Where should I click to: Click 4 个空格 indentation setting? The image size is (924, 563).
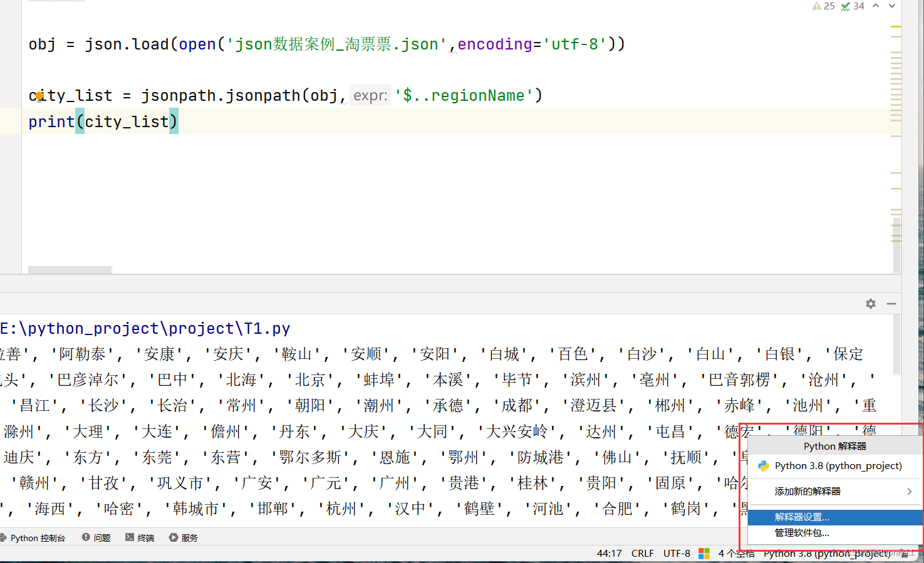735,553
